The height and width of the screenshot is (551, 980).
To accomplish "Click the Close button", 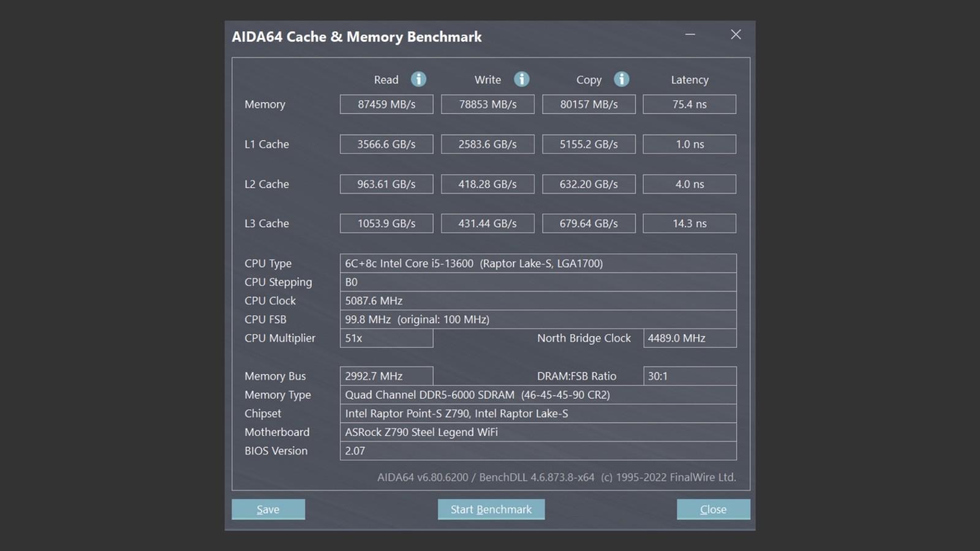I will pos(712,509).
